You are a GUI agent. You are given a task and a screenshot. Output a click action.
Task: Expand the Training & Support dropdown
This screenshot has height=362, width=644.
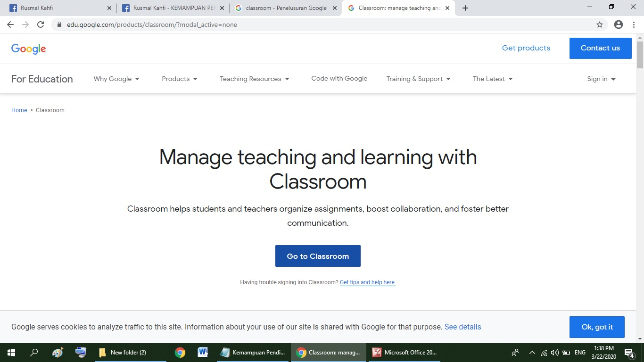418,79
